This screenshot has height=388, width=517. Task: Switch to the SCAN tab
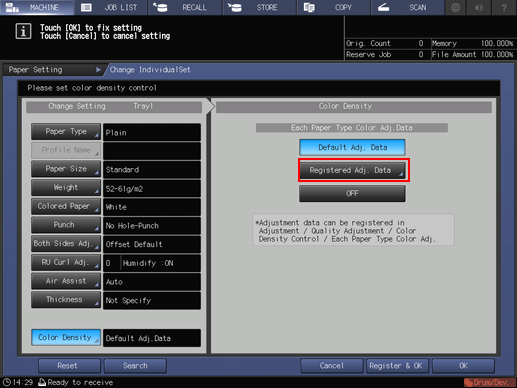coord(407,7)
